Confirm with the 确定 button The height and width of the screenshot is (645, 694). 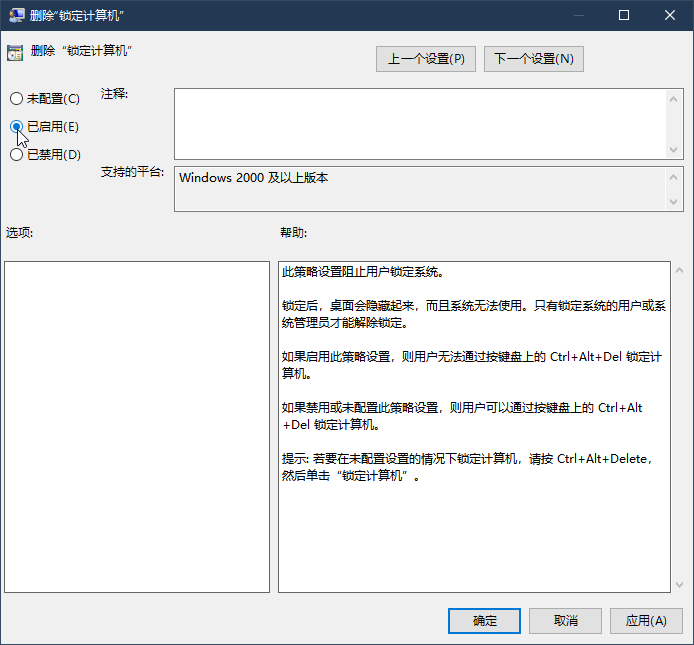(484, 621)
